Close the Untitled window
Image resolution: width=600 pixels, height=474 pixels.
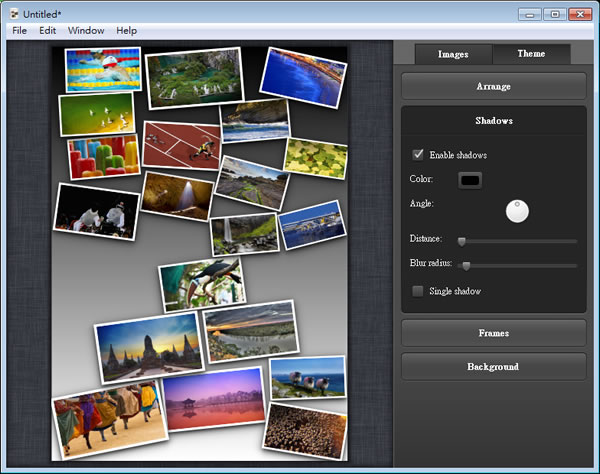coord(580,15)
